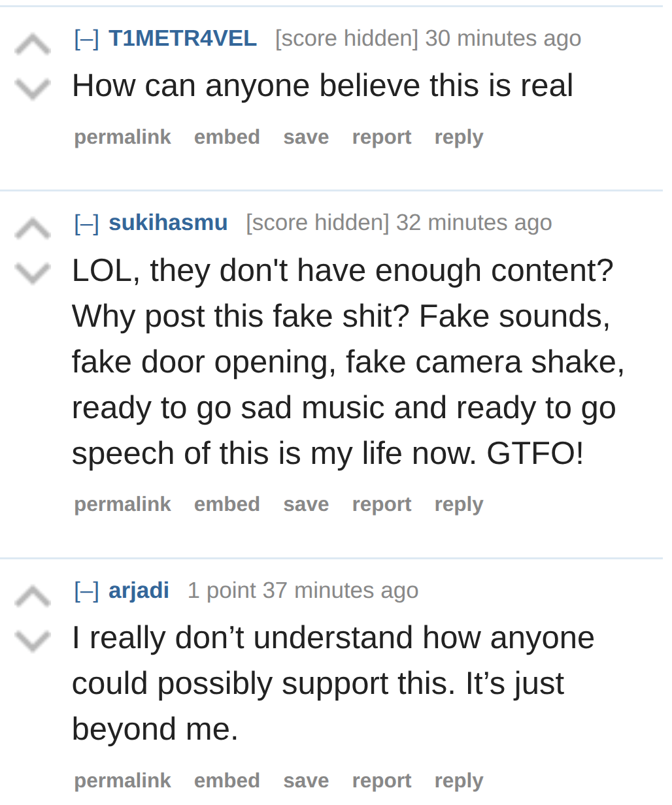Save T1METR4VEL's comment

tap(306, 137)
